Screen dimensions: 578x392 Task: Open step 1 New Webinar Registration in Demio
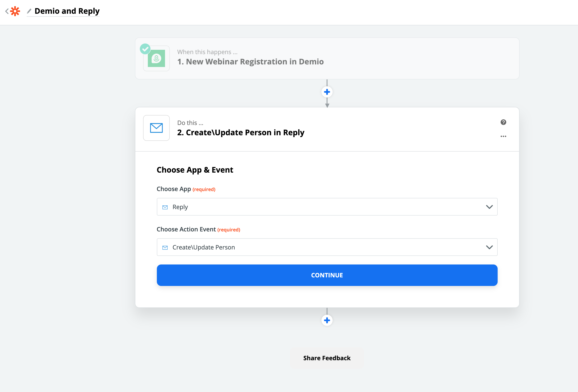click(327, 58)
